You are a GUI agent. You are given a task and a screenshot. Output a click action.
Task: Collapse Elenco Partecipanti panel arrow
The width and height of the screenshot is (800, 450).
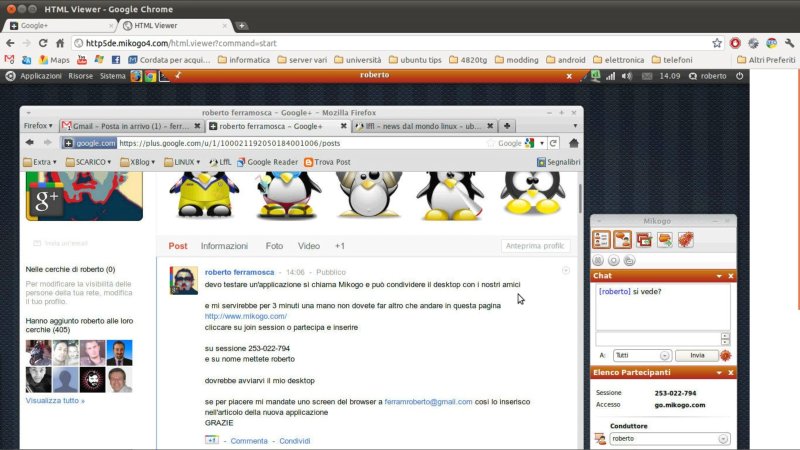pyautogui.click(x=719, y=372)
